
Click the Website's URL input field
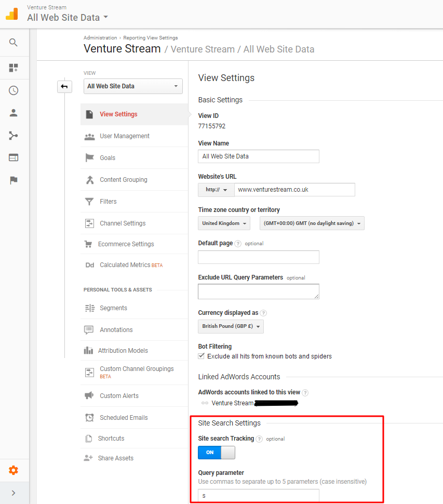(x=294, y=190)
